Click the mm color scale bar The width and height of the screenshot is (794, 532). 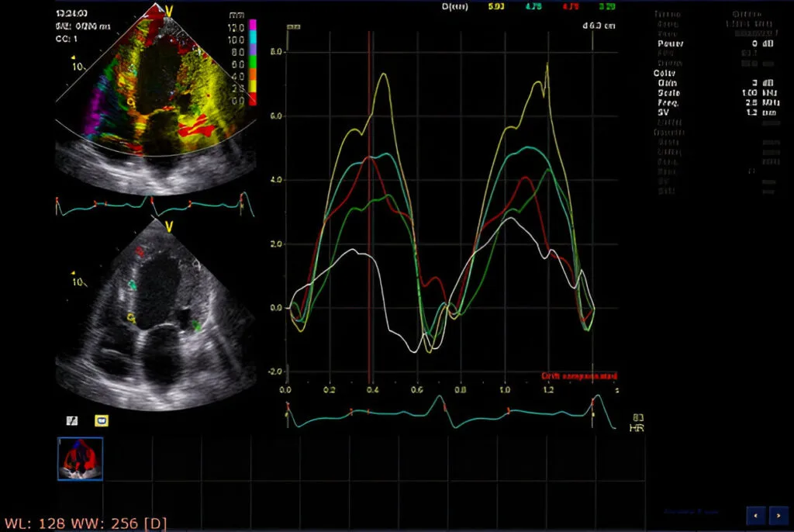[252, 62]
